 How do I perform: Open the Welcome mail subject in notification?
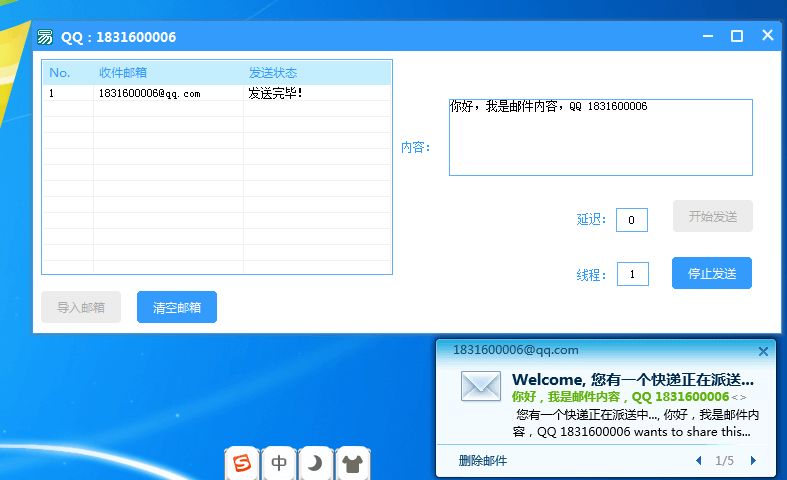pos(632,380)
